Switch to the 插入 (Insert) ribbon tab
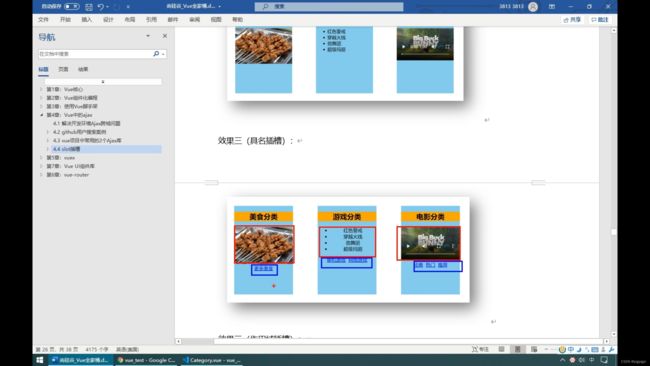This screenshot has width=650, height=366. pos(87,19)
